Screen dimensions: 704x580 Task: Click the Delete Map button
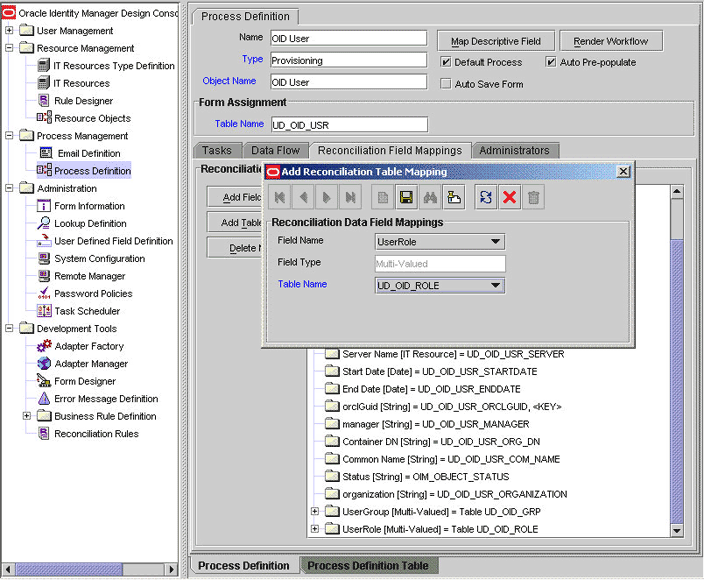[x=235, y=248]
